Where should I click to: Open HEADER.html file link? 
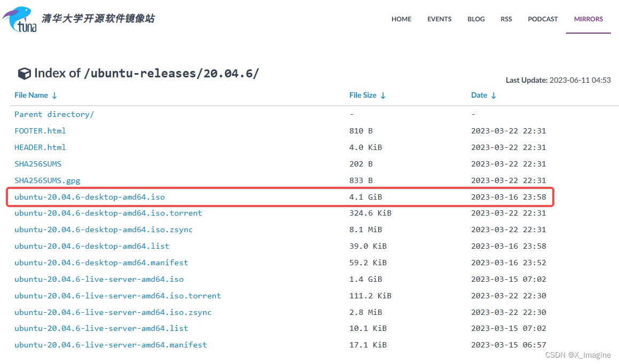tap(40, 147)
